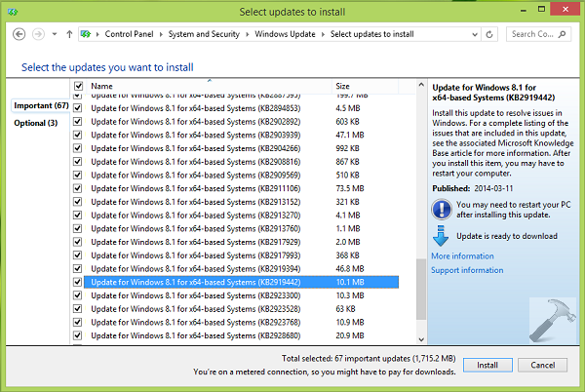The height and width of the screenshot is (392, 585).
Task: Maximize the Select updates window
Action: coord(541,10)
